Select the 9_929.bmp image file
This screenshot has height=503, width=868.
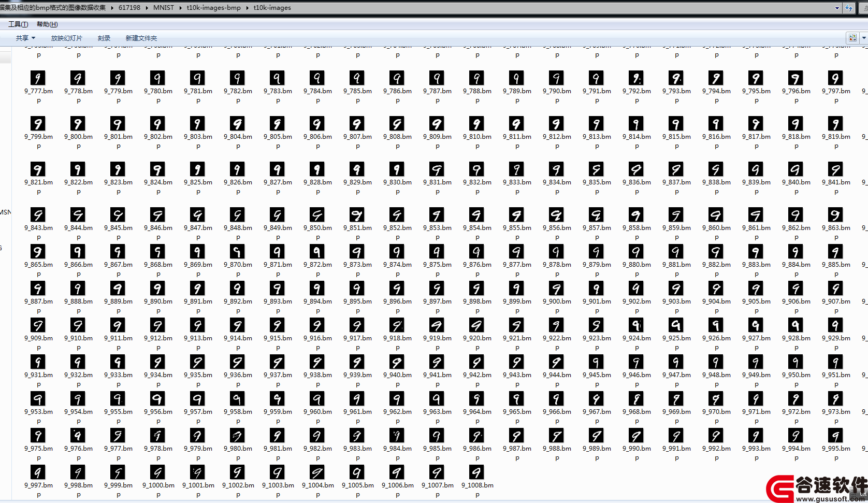836,333
